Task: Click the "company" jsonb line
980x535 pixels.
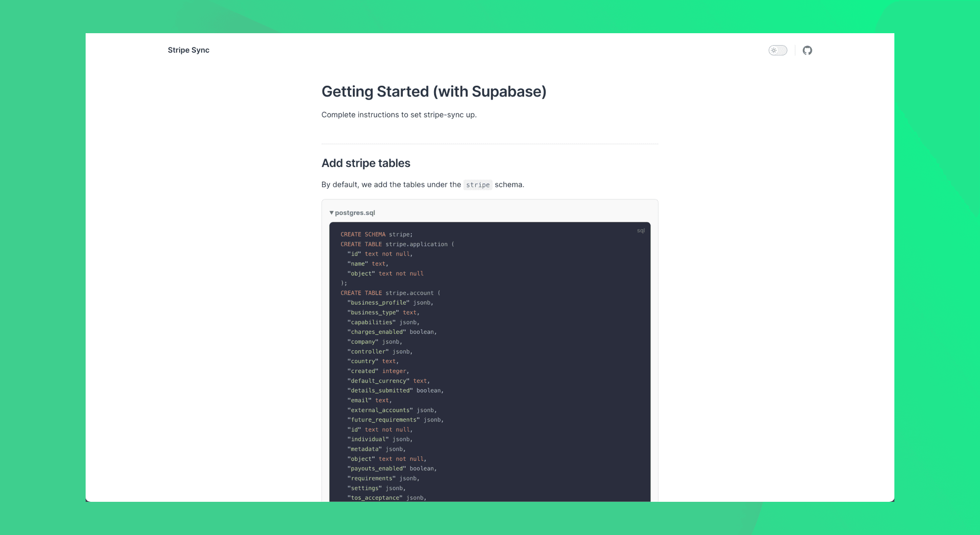Action: [x=375, y=342]
